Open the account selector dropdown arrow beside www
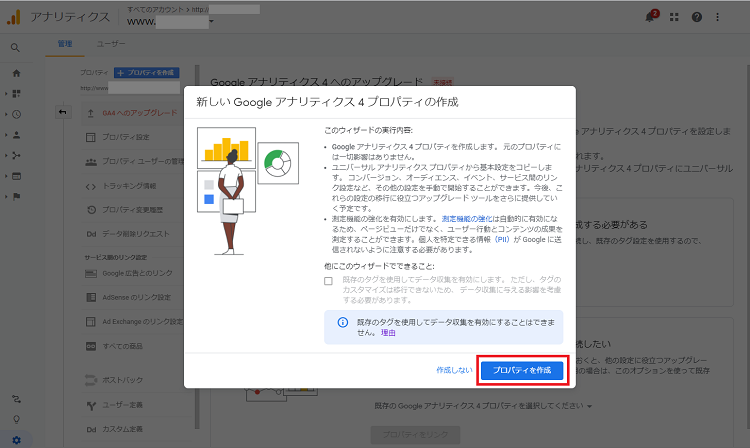Viewport: 750px width, 448px height. (x=211, y=22)
